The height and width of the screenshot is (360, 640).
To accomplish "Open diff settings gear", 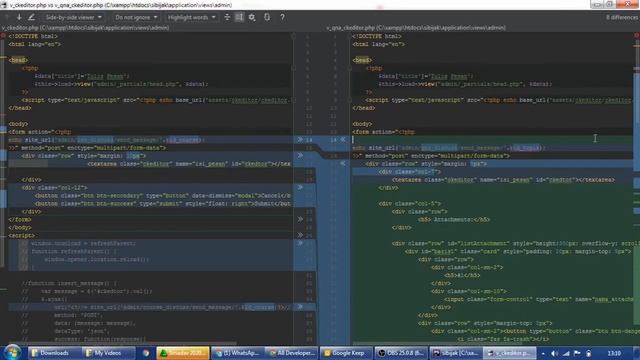I will point(252,17).
